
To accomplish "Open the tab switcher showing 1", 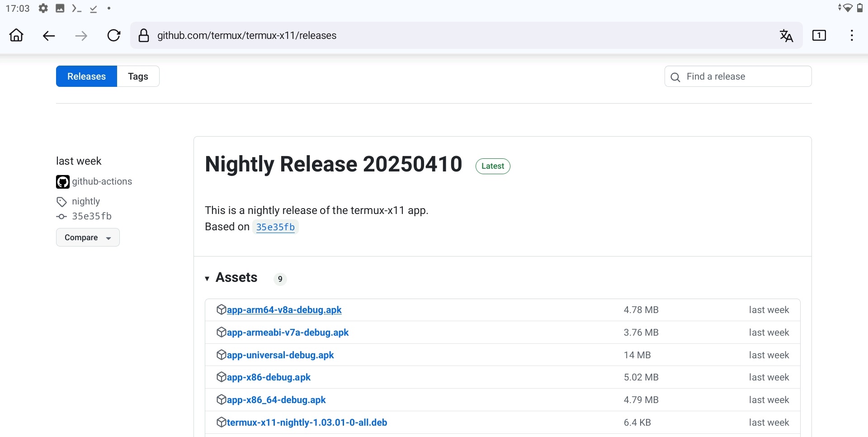I will click(819, 35).
